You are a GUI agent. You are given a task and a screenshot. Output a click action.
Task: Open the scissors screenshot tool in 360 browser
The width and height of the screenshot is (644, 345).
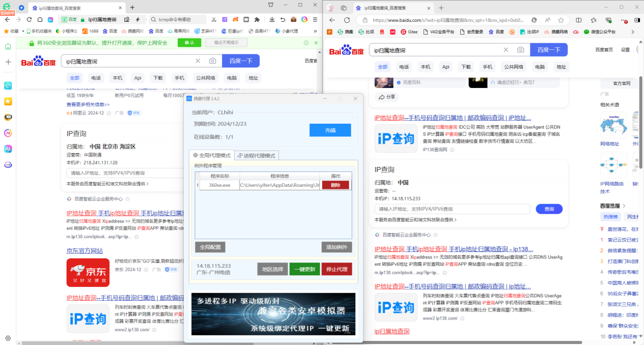click(x=214, y=19)
